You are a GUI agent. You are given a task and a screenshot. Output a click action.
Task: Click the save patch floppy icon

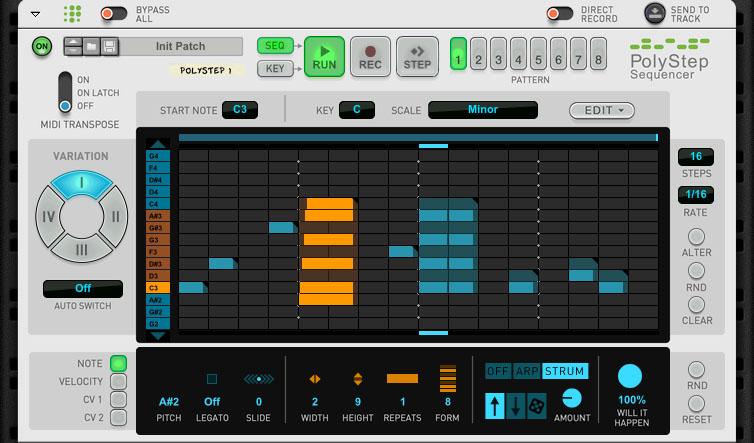[110, 46]
